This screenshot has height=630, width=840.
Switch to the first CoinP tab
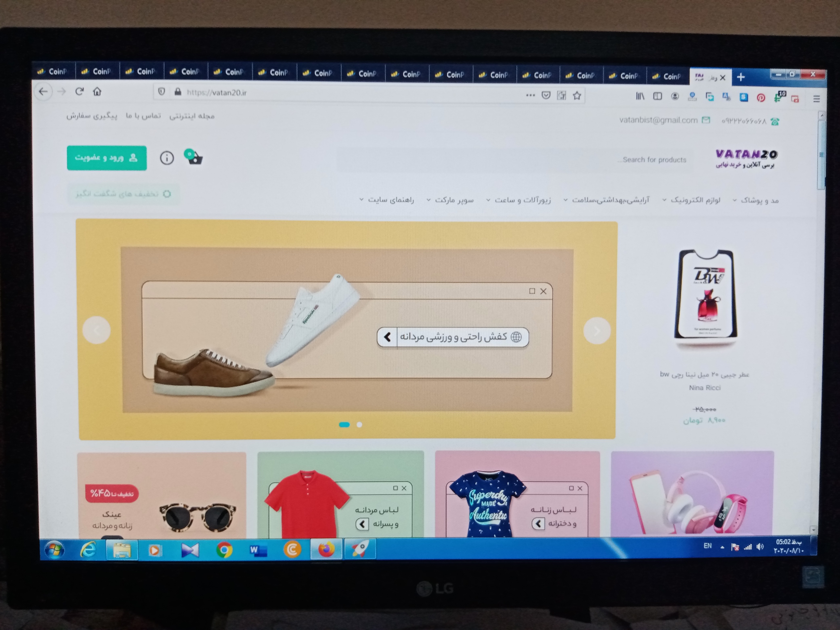(x=54, y=71)
